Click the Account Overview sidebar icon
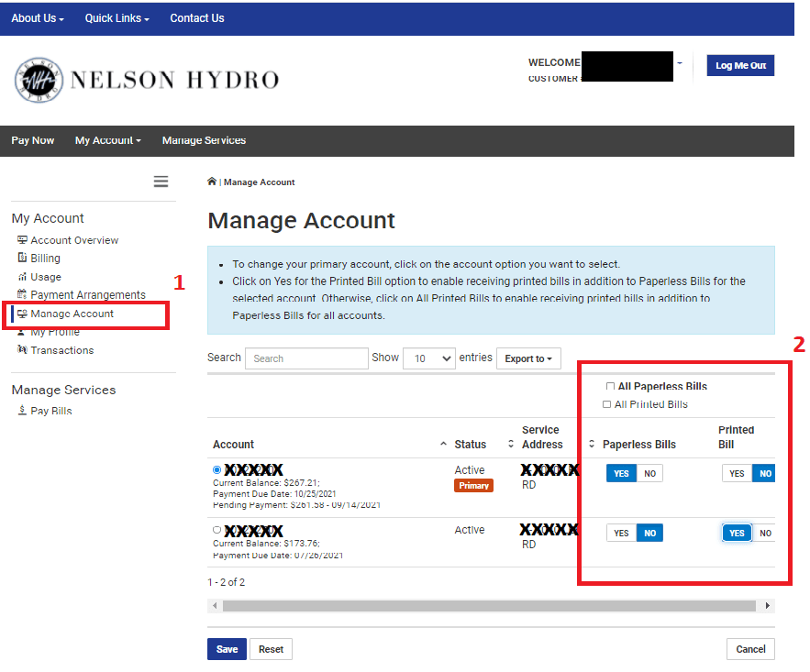 (22, 240)
